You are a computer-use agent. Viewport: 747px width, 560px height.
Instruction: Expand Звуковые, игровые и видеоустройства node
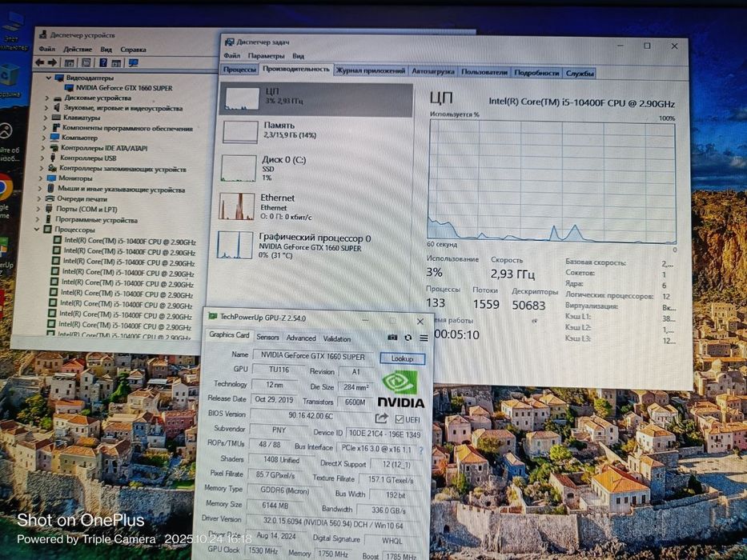click(x=46, y=108)
